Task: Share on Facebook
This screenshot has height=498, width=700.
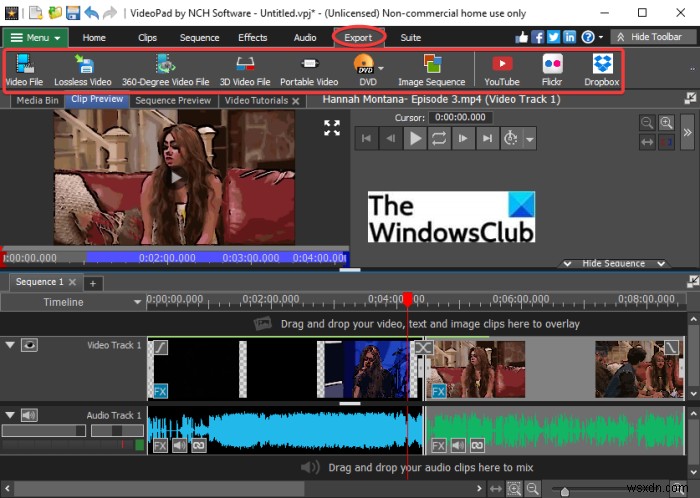Action: 538,37
